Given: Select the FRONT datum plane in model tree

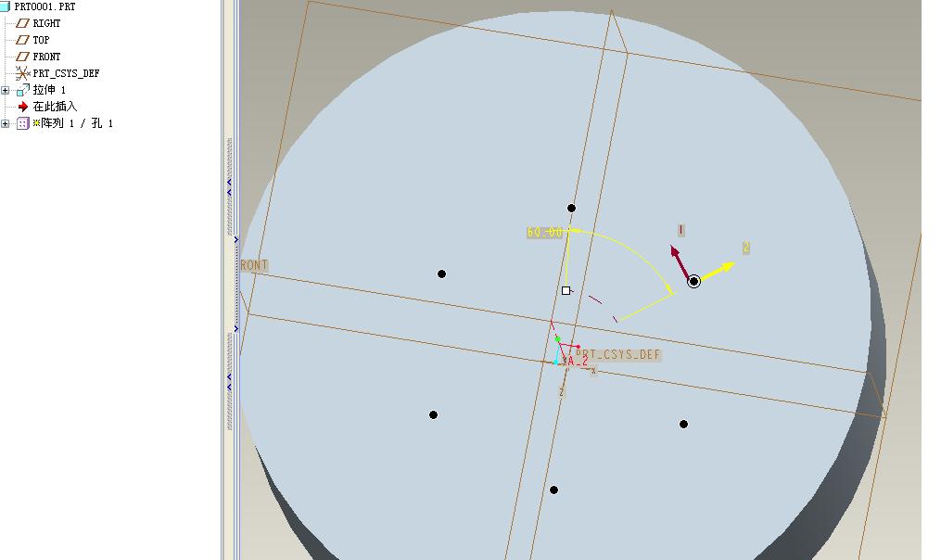Looking at the screenshot, I should [x=46, y=57].
